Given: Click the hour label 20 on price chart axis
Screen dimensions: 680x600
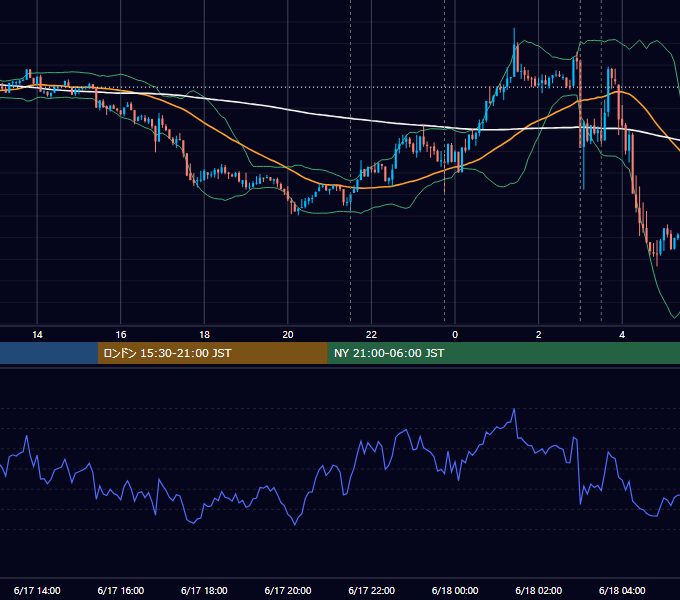Looking at the screenshot, I should (x=288, y=335).
